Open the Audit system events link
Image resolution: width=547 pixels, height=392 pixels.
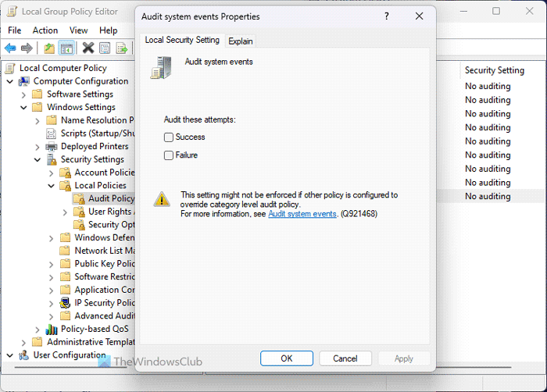302,213
